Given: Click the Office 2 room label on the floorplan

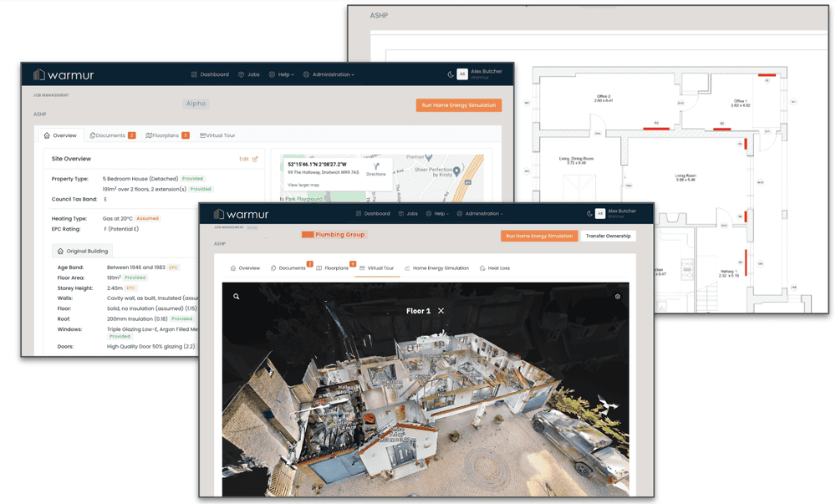Looking at the screenshot, I should coord(604,98).
